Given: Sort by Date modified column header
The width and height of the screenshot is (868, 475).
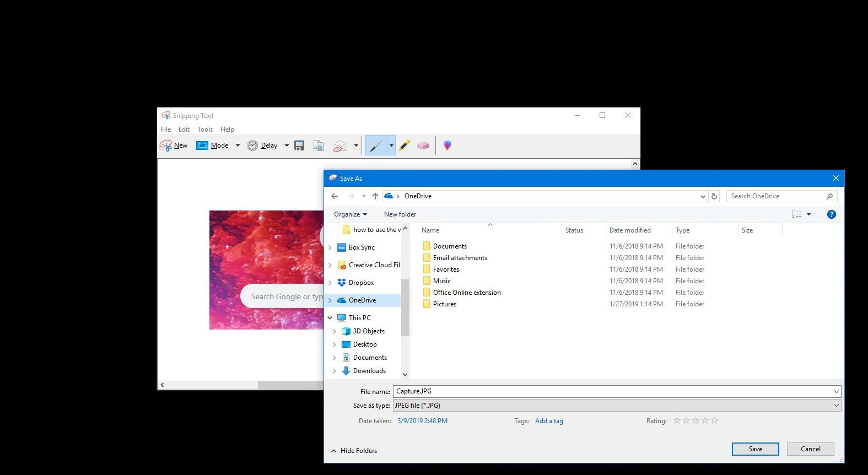Looking at the screenshot, I should point(638,230).
